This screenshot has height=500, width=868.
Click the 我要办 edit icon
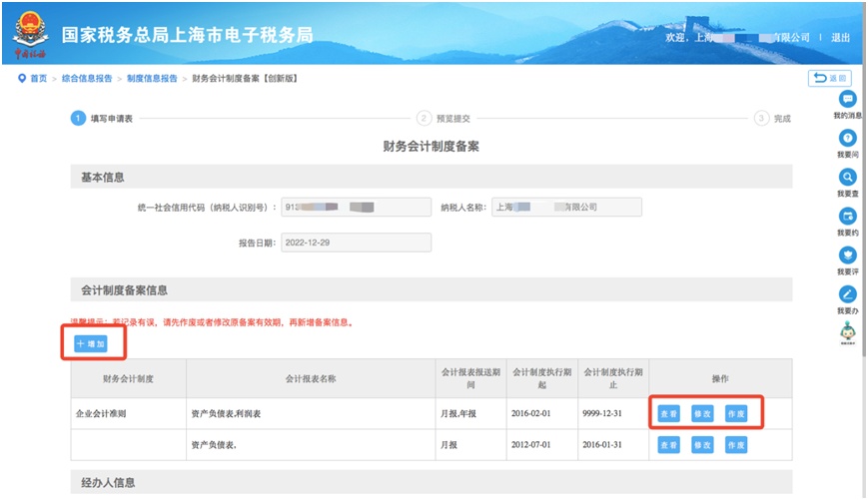(x=847, y=294)
